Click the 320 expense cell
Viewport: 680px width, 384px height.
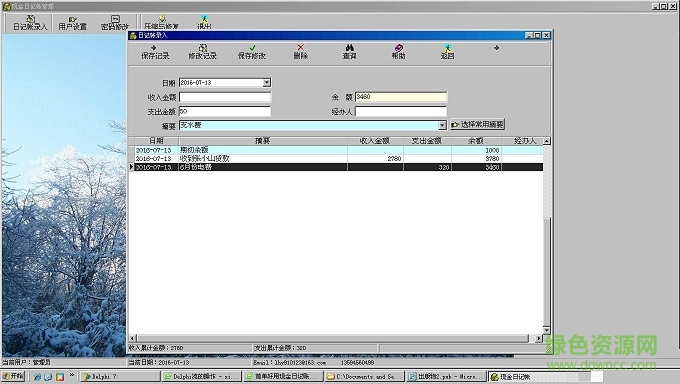[x=427, y=167]
